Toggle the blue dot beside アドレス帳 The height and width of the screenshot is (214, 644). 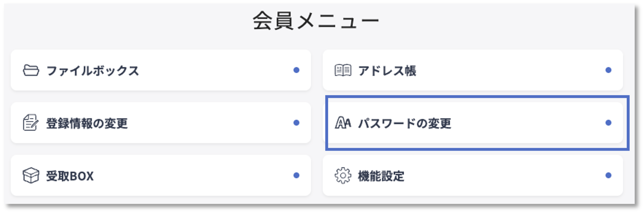[x=609, y=70]
